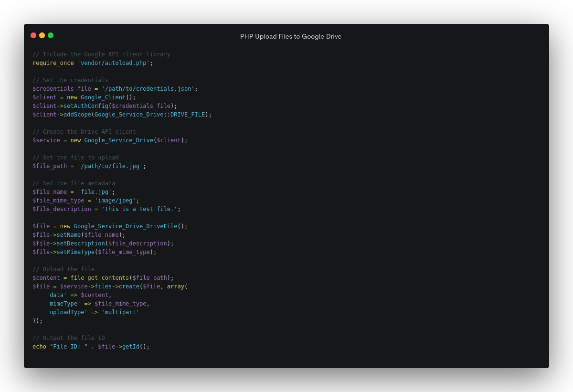Click the file_get_contents function call
The height and width of the screenshot is (392, 573).
[99, 277]
